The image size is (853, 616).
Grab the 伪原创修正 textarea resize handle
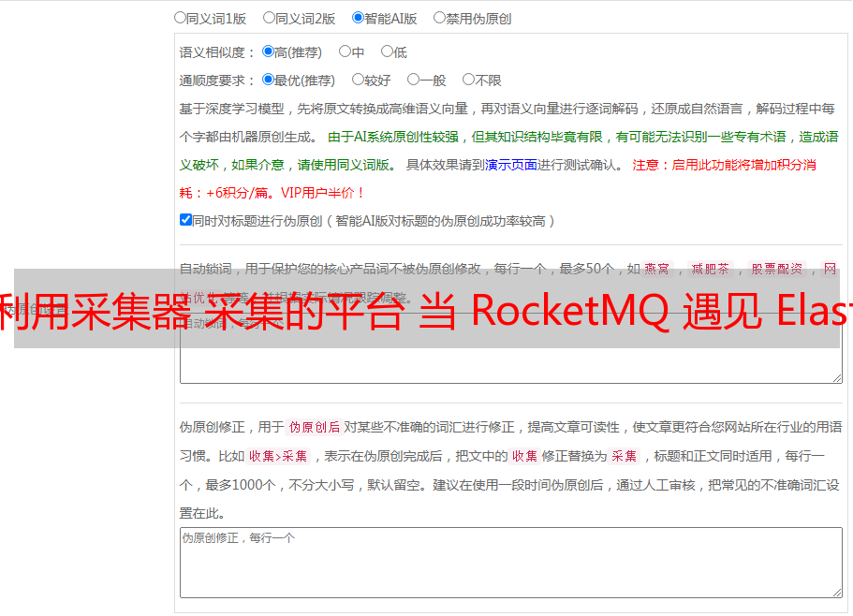click(837, 593)
